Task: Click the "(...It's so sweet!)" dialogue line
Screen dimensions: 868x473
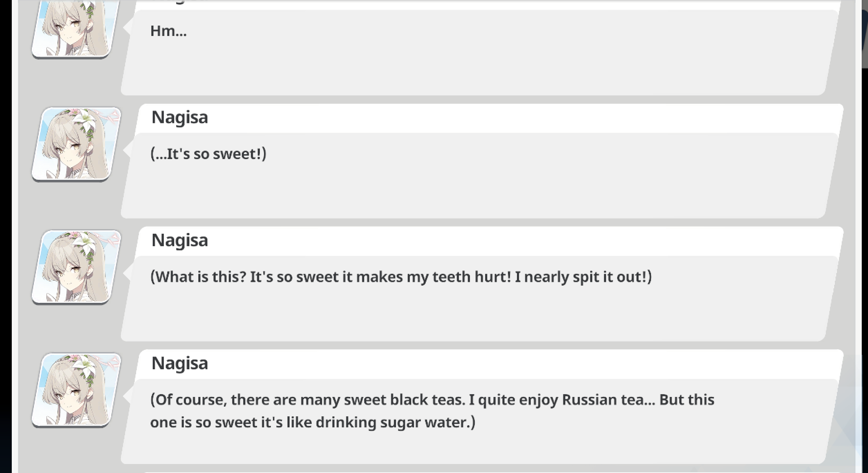Action: [208, 154]
